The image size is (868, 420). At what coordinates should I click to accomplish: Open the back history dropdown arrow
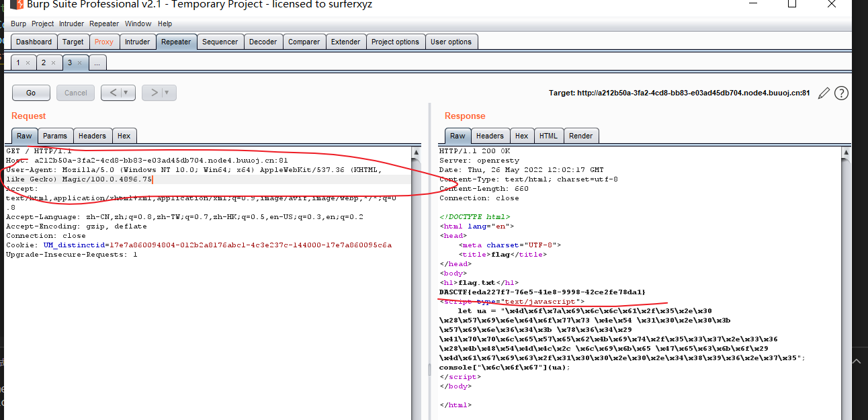pyautogui.click(x=128, y=93)
